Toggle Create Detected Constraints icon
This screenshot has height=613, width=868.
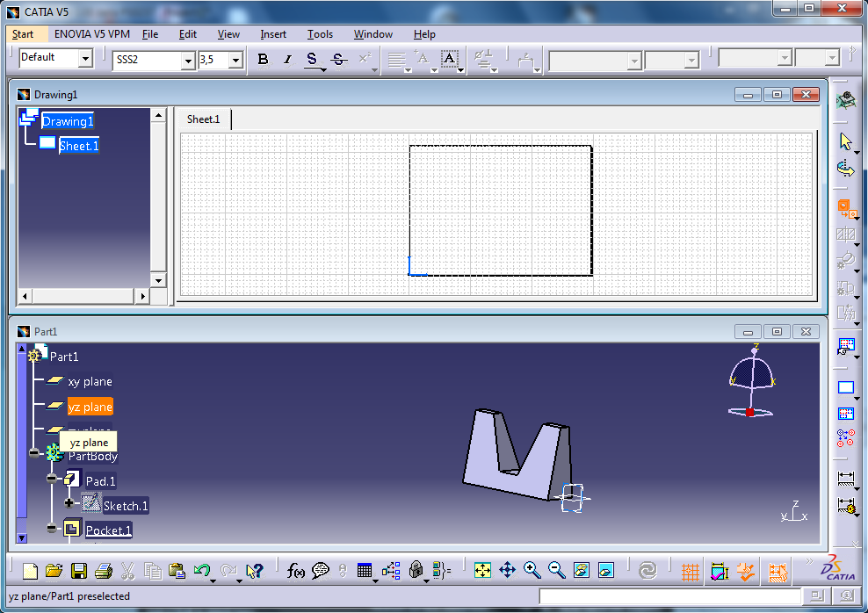coord(746,572)
